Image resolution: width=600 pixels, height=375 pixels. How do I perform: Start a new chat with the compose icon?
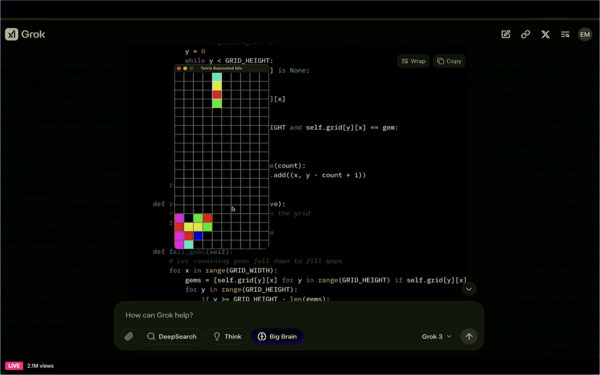505,34
